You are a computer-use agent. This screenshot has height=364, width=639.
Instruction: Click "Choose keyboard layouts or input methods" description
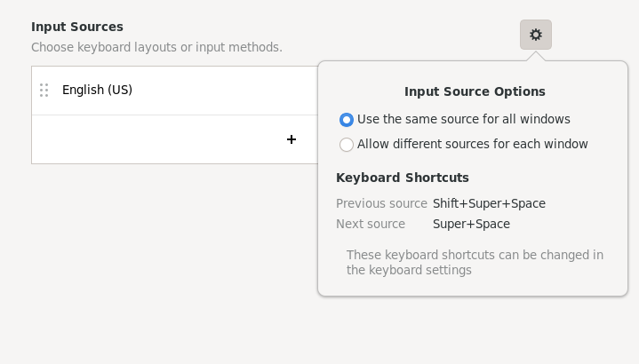click(x=156, y=47)
